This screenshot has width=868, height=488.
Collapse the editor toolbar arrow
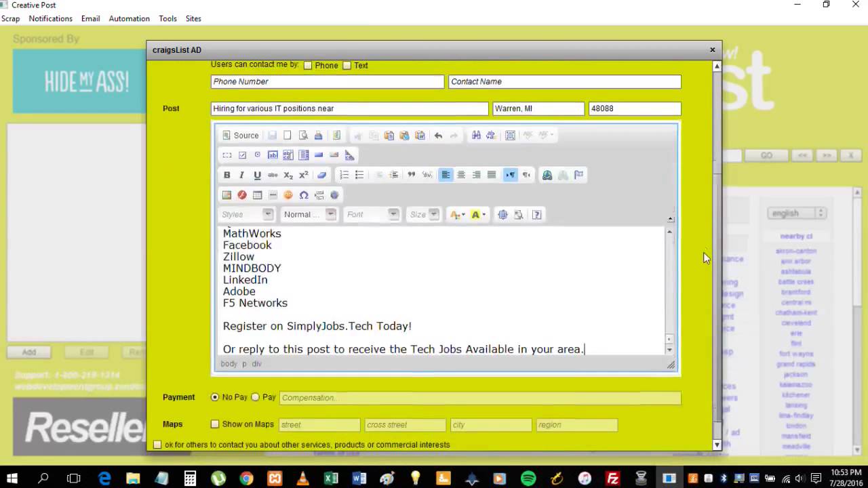[x=671, y=219]
